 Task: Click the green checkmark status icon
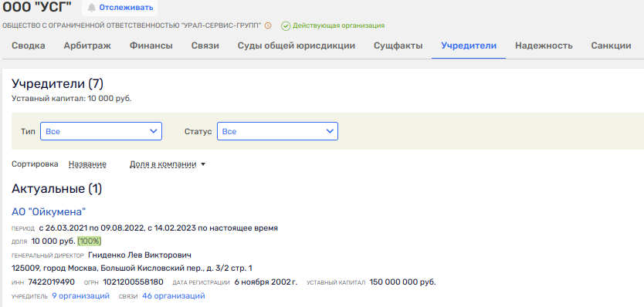click(x=286, y=26)
